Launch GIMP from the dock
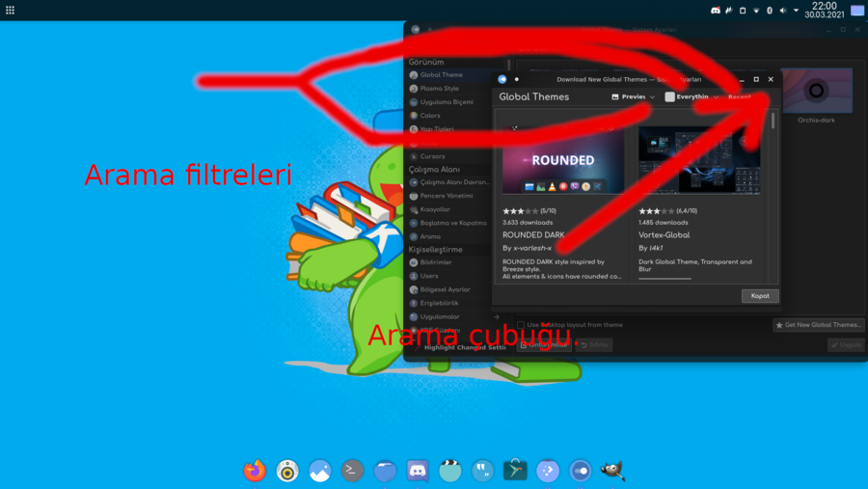 [x=612, y=471]
